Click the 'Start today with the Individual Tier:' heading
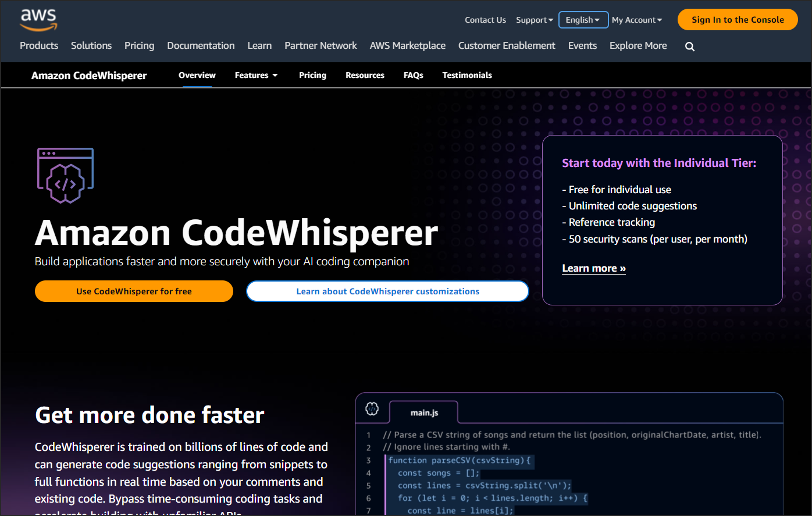The height and width of the screenshot is (516, 812). tap(659, 163)
